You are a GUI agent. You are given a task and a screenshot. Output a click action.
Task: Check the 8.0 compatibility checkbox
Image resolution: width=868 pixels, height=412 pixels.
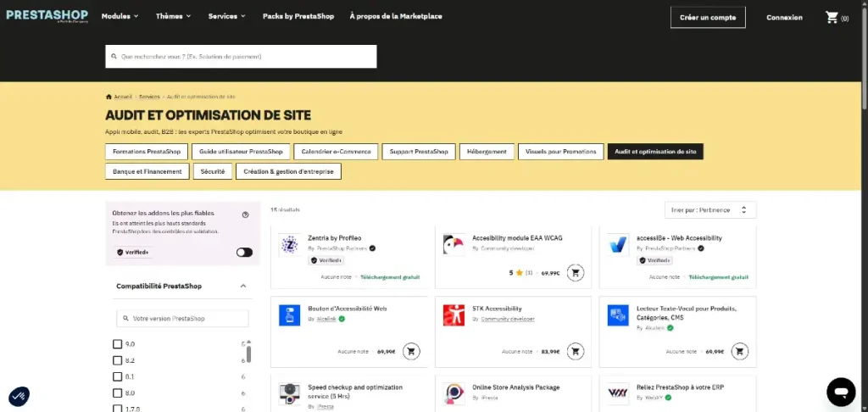117,393
